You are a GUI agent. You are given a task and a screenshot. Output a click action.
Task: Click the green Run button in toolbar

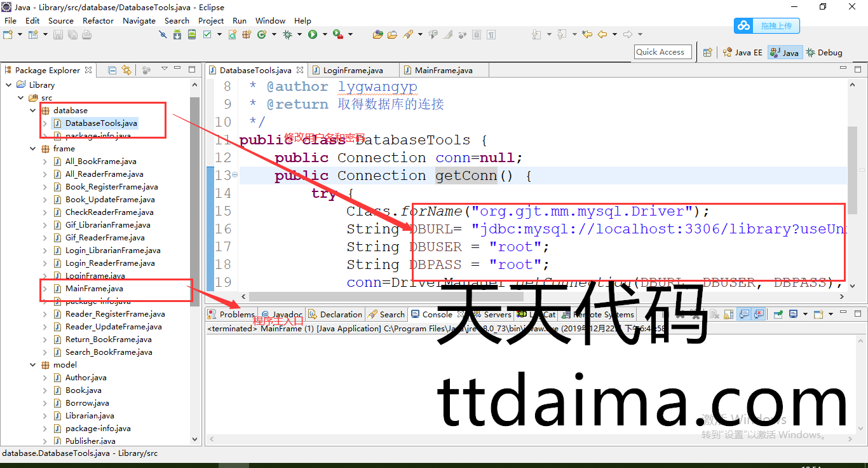313,34
